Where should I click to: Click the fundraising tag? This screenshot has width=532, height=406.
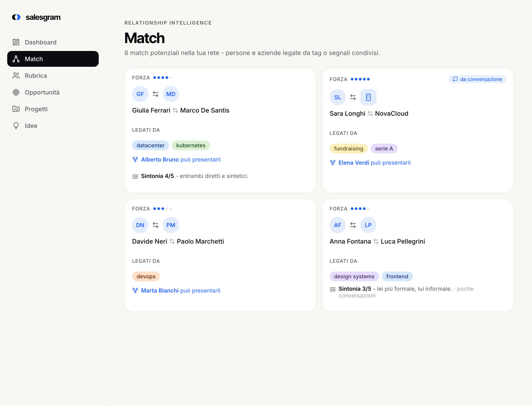click(x=349, y=148)
